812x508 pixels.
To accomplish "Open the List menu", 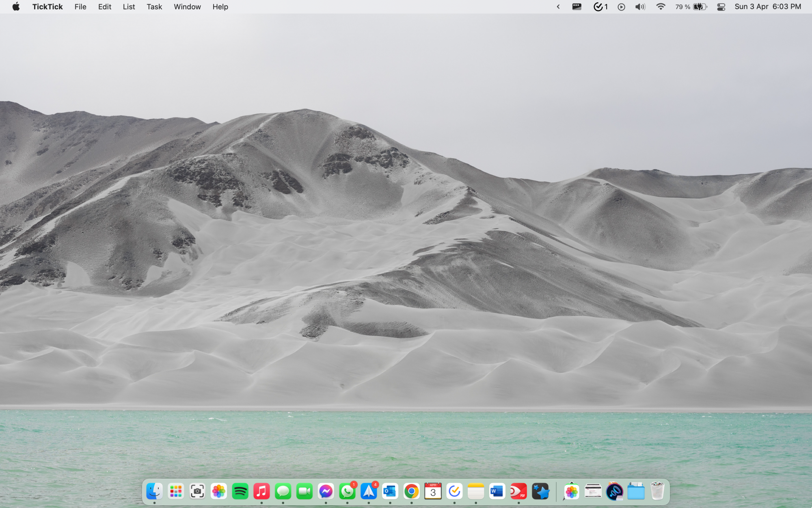I will 129,7.
